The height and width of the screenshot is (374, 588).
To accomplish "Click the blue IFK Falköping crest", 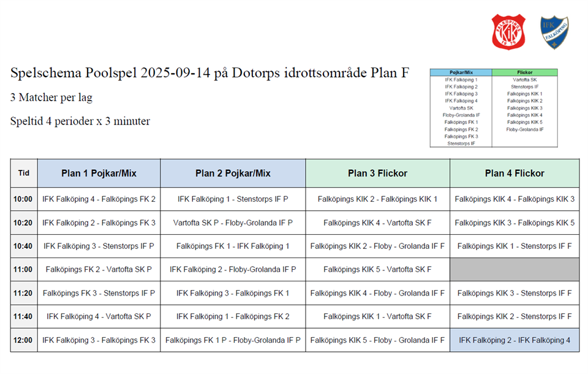I will click(554, 32).
